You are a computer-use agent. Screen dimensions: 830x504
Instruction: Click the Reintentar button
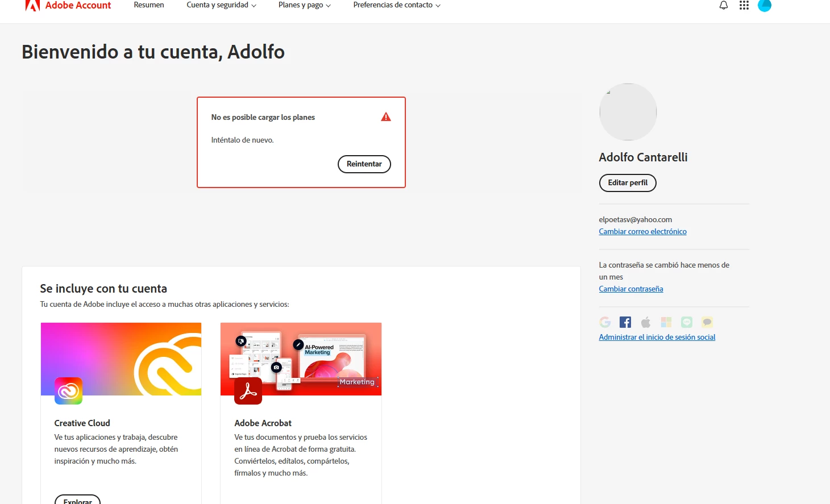click(364, 164)
